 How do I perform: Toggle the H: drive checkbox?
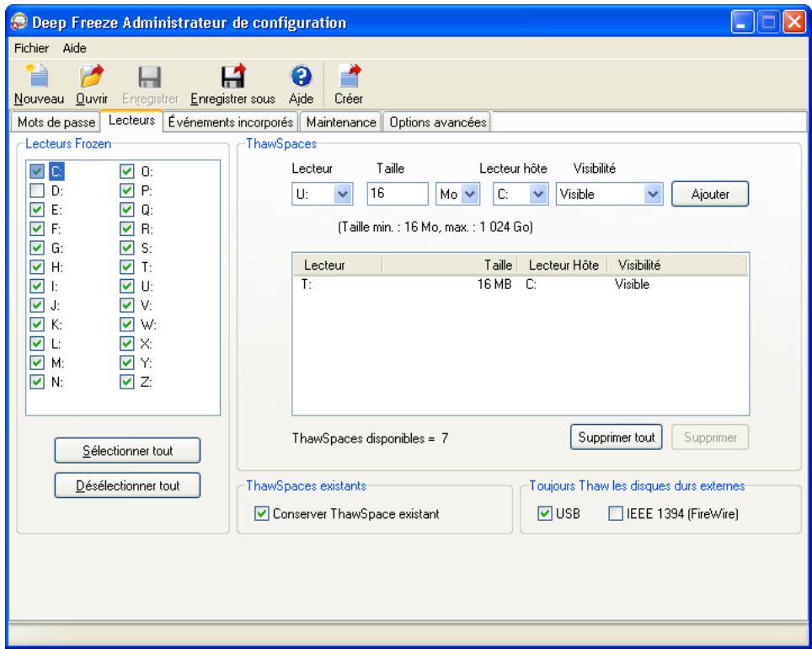point(37,267)
